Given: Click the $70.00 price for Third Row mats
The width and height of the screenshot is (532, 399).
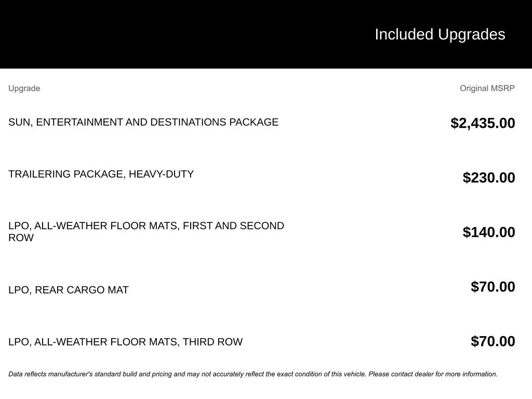Looking at the screenshot, I should 493,341.
